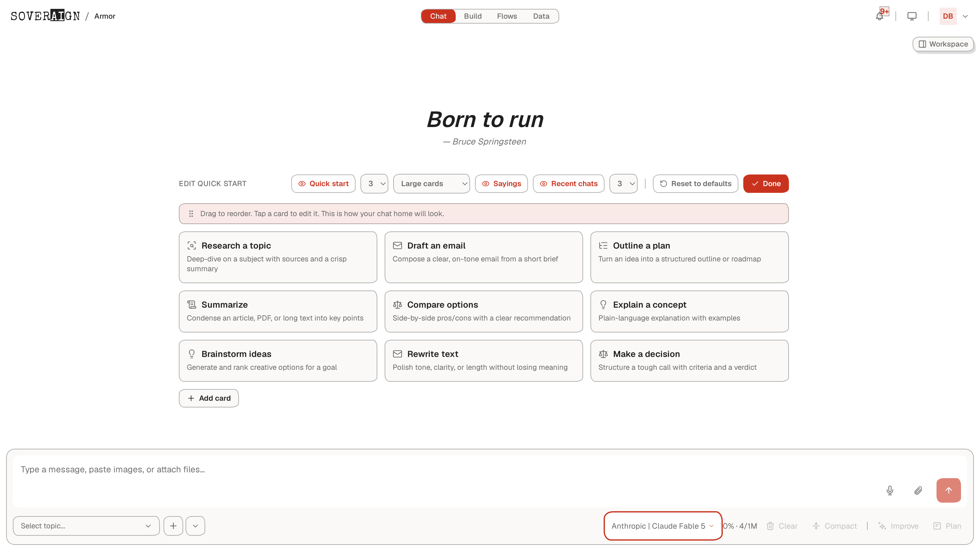
Task: Click the Improve sparkle button
Action: [x=899, y=526]
